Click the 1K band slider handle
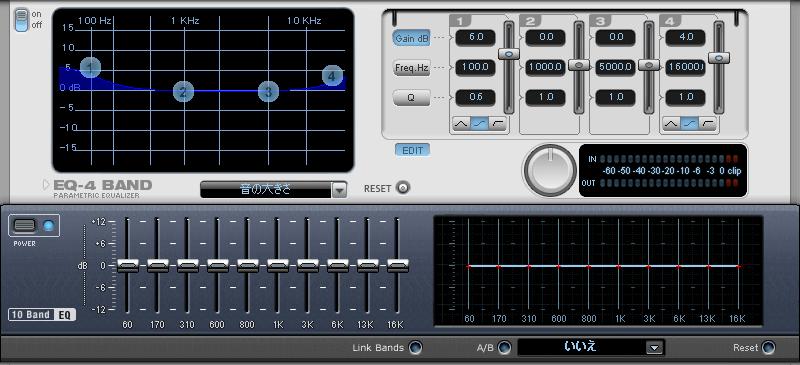Image resolution: width=800 pixels, height=365 pixels. 278,266
